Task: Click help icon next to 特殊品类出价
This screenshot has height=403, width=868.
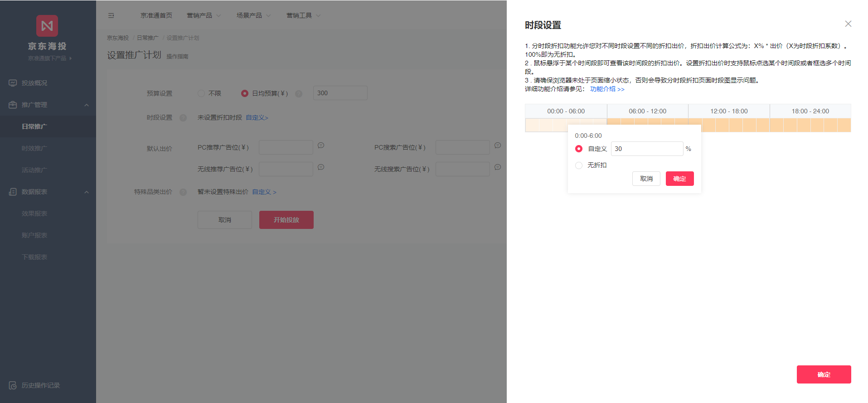Action: click(183, 192)
